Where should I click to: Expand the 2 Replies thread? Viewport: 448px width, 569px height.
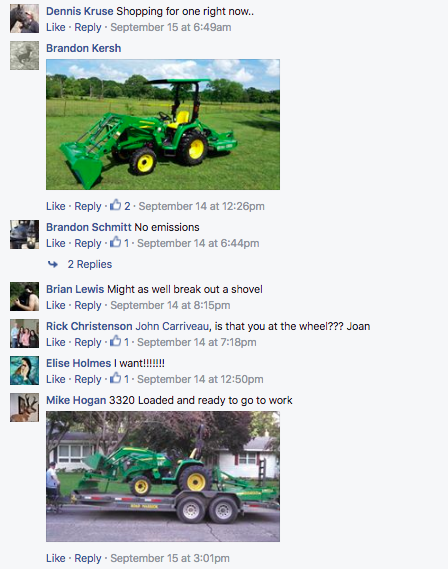pos(90,264)
